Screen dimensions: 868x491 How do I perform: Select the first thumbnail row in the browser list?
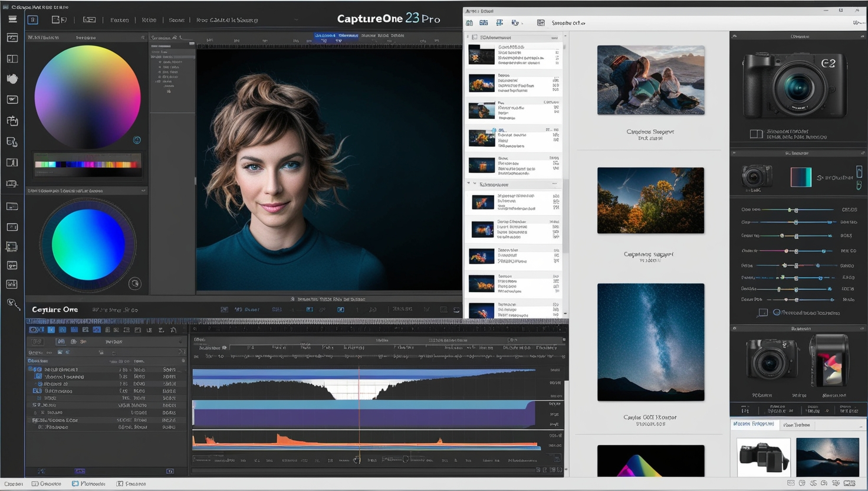pyautogui.click(x=514, y=55)
